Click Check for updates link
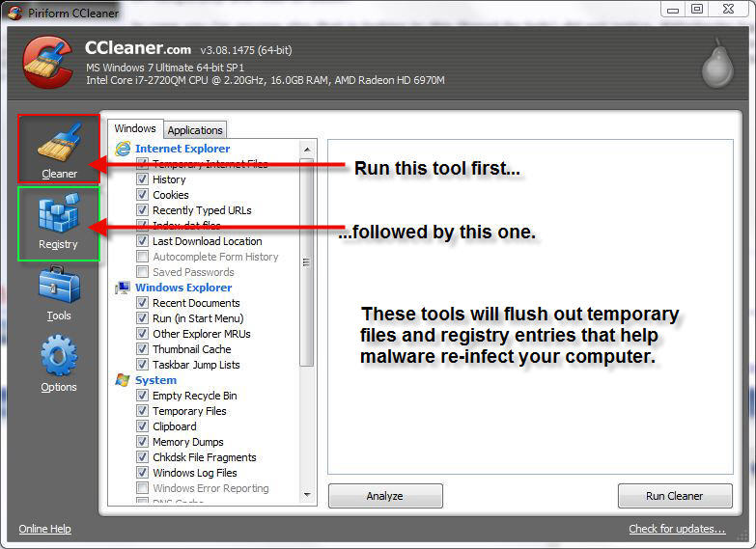 click(x=677, y=529)
